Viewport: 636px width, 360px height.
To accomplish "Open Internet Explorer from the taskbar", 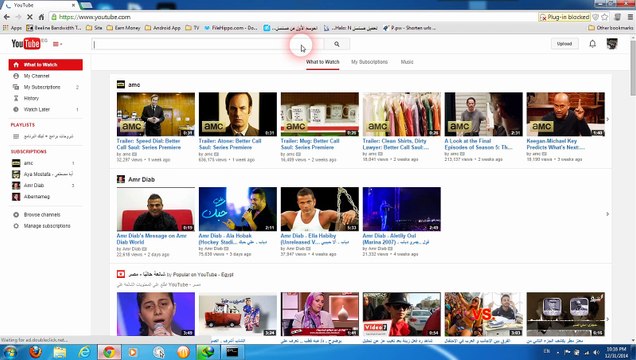I will click(x=84, y=352).
